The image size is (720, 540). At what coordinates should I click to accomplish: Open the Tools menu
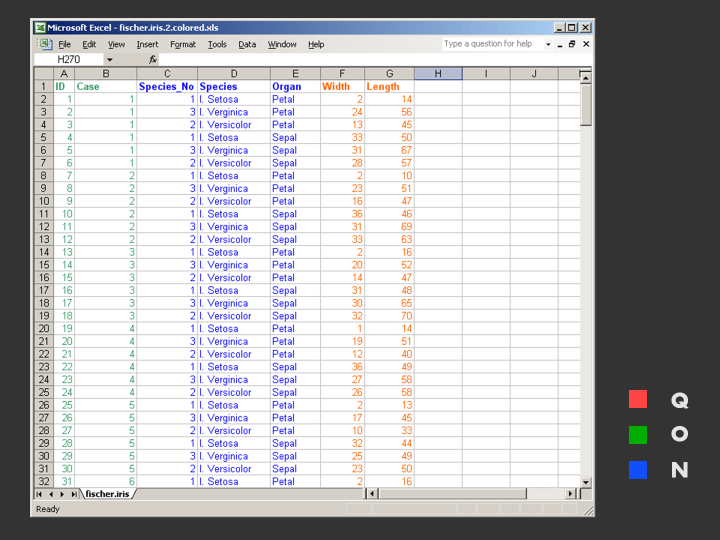(217, 45)
